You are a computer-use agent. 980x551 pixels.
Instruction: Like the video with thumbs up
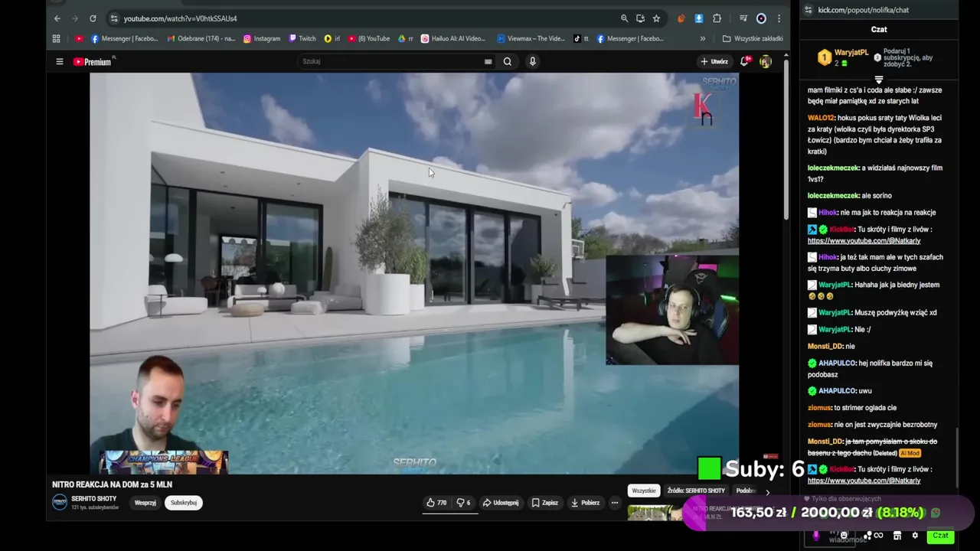(436, 503)
